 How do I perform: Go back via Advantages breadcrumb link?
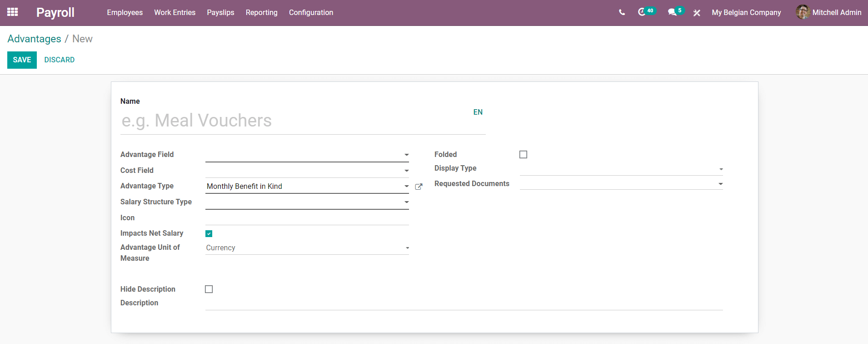[x=35, y=39]
